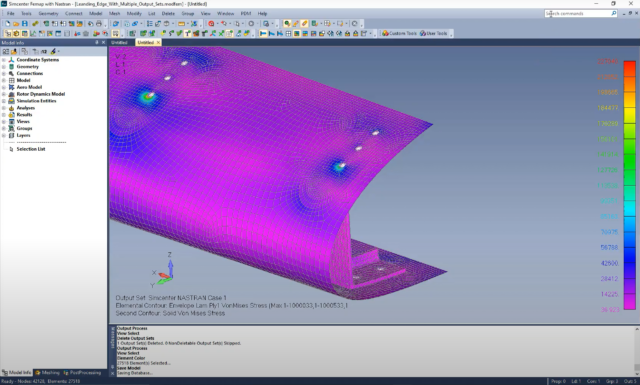Select Layers in the model tree

click(x=23, y=135)
